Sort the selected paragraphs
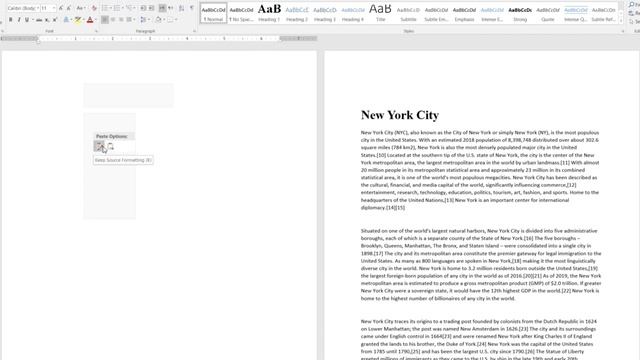 [181, 8]
